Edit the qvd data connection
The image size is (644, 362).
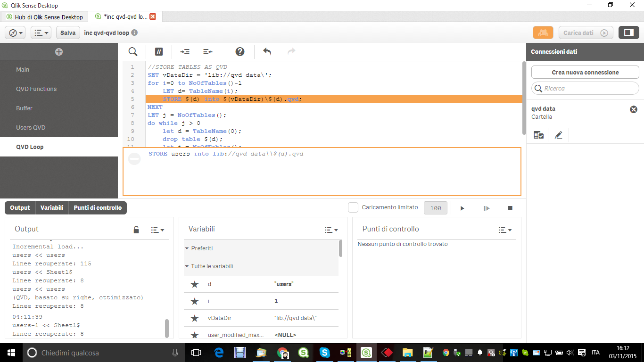click(x=559, y=135)
